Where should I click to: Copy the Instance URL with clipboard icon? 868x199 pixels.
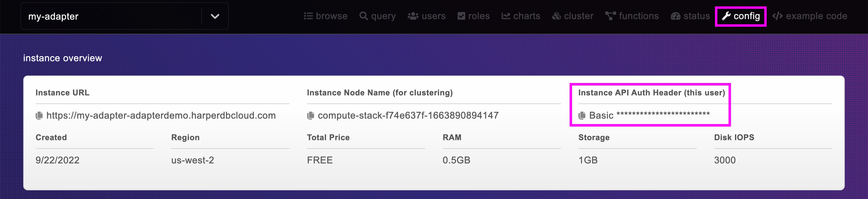click(x=39, y=115)
